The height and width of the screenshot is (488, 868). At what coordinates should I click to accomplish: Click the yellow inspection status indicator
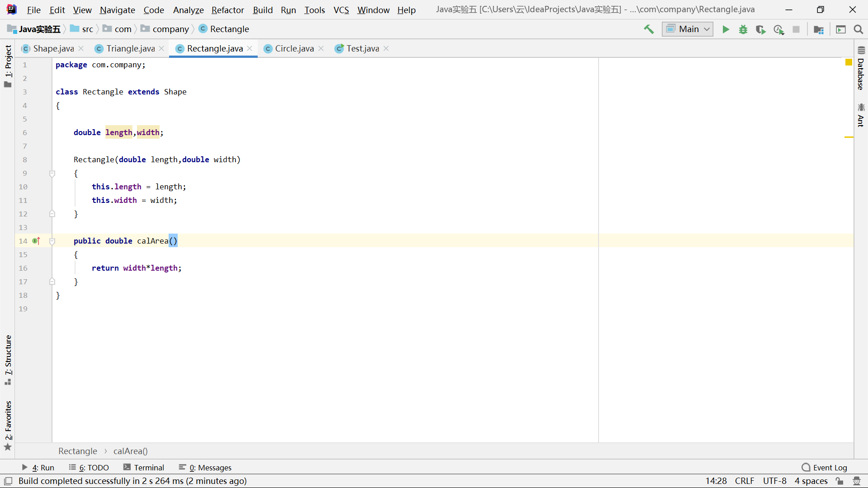pyautogui.click(x=849, y=62)
